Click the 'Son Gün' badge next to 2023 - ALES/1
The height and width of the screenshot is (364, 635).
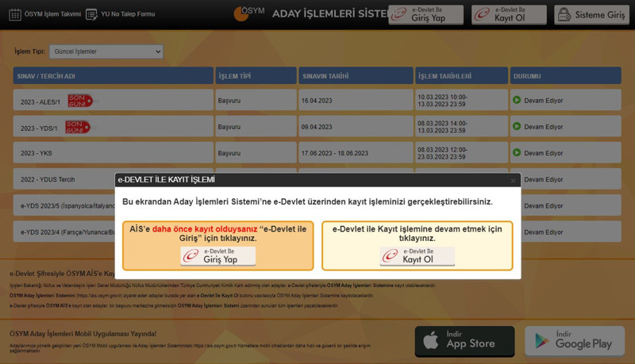[79, 101]
